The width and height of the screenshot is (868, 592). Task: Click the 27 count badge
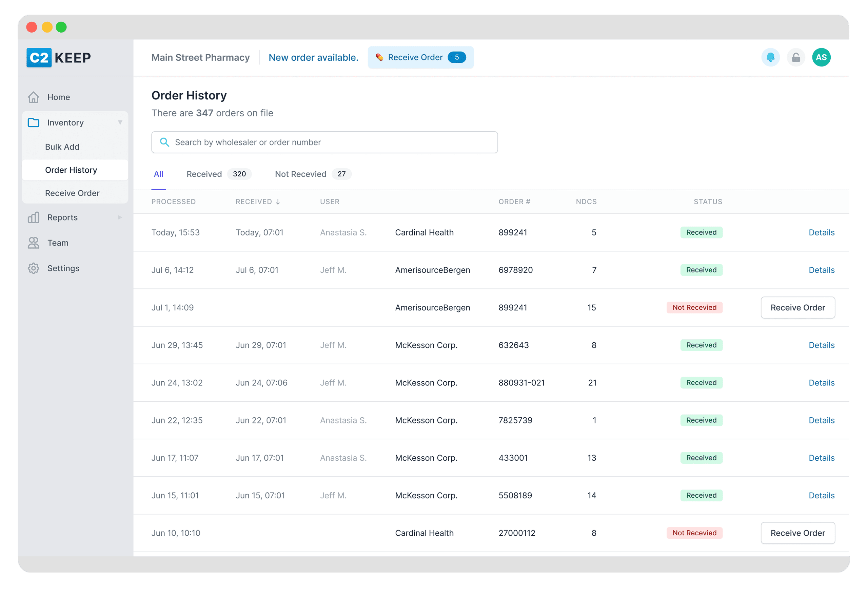(x=341, y=174)
